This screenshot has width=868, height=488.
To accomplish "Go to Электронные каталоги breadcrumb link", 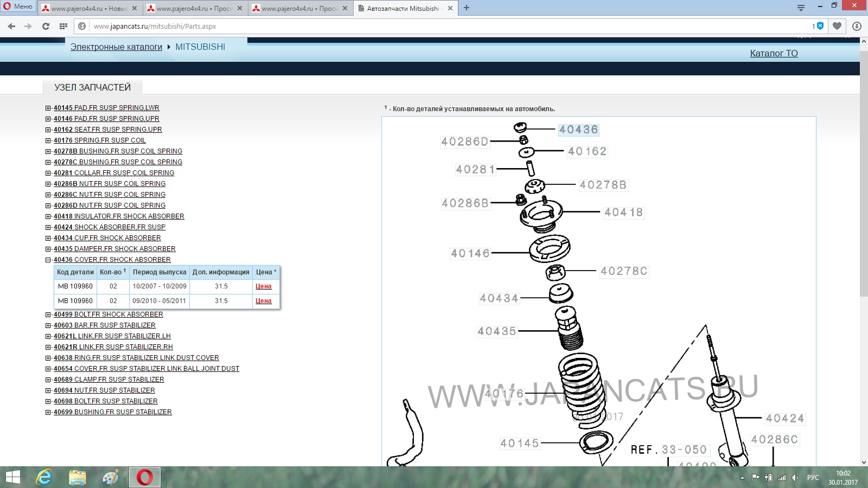I will click(x=116, y=47).
